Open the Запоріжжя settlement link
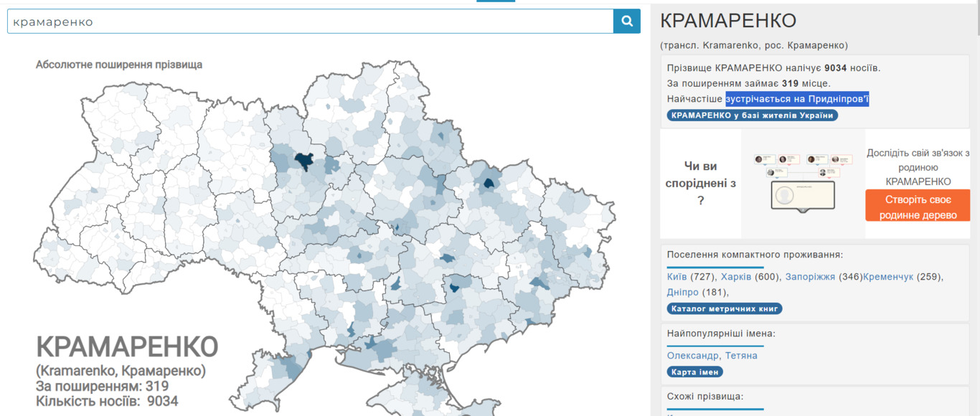The image size is (980, 416). click(810, 277)
